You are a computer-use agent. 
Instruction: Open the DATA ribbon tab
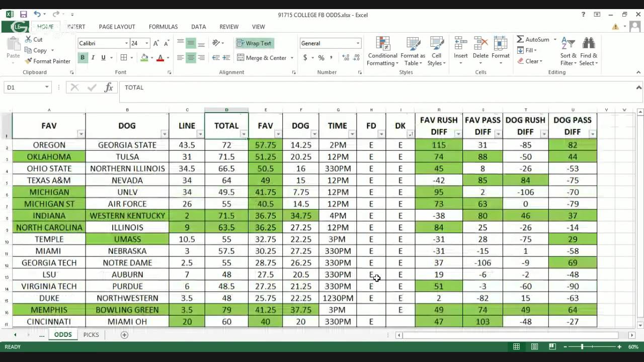[x=198, y=27]
